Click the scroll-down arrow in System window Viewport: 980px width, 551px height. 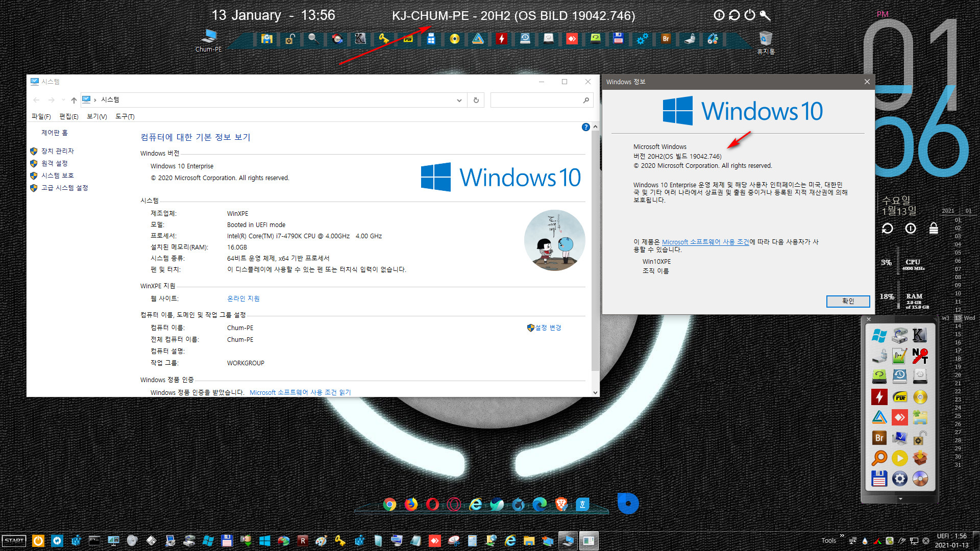[x=595, y=392]
